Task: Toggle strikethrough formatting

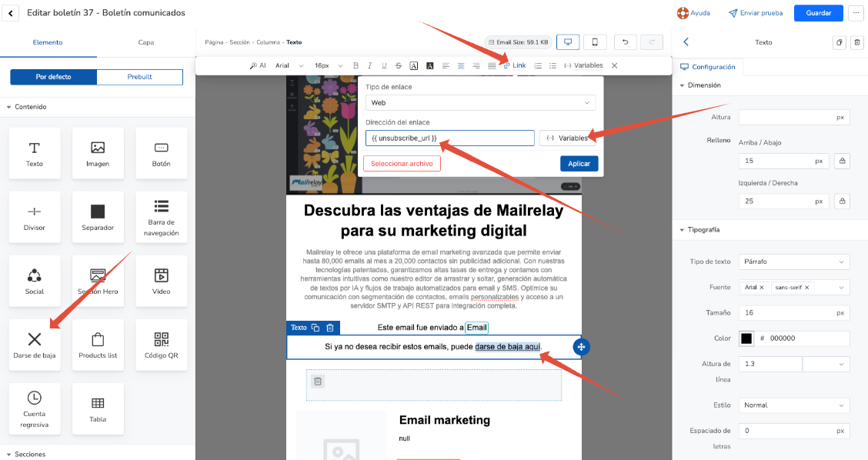Action: [399, 65]
